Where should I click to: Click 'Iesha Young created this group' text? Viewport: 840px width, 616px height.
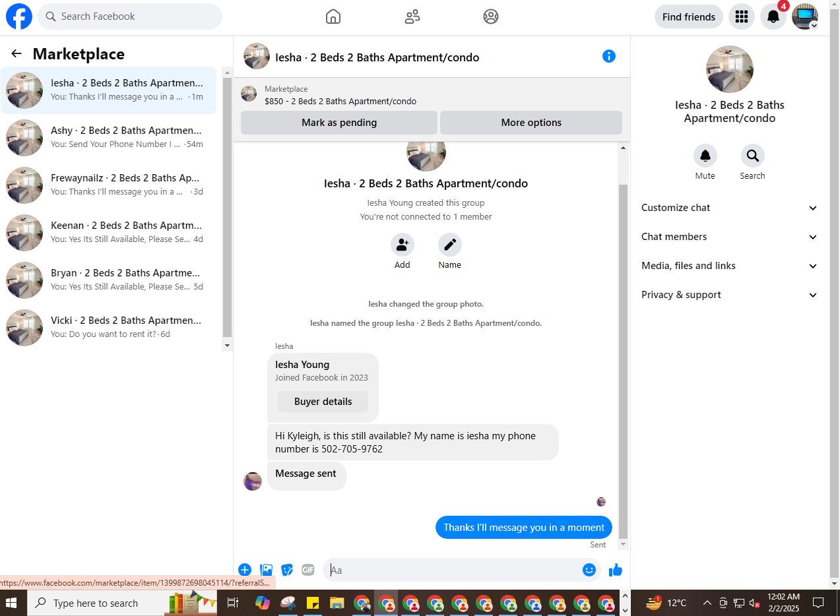(426, 203)
